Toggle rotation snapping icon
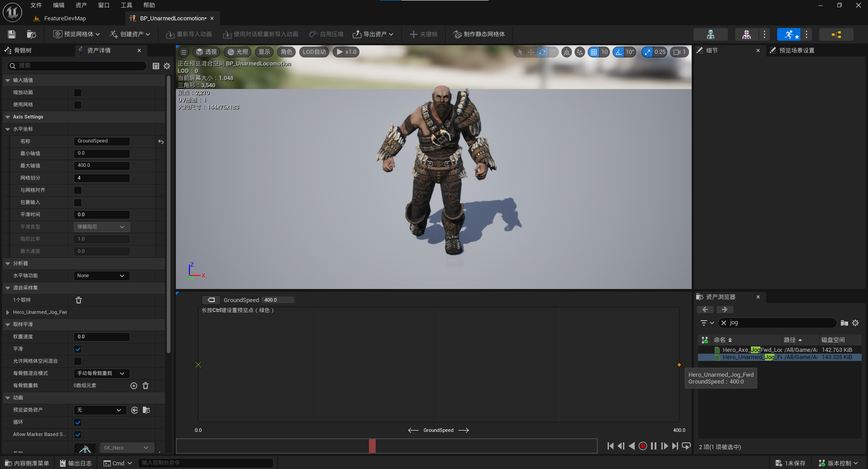This screenshot has height=469, width=868. (x=618, y=52)
